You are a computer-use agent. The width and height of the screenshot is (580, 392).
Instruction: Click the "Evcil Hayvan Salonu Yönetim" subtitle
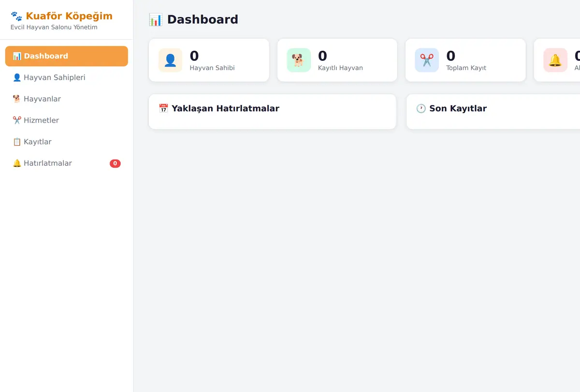coord(54,27)
